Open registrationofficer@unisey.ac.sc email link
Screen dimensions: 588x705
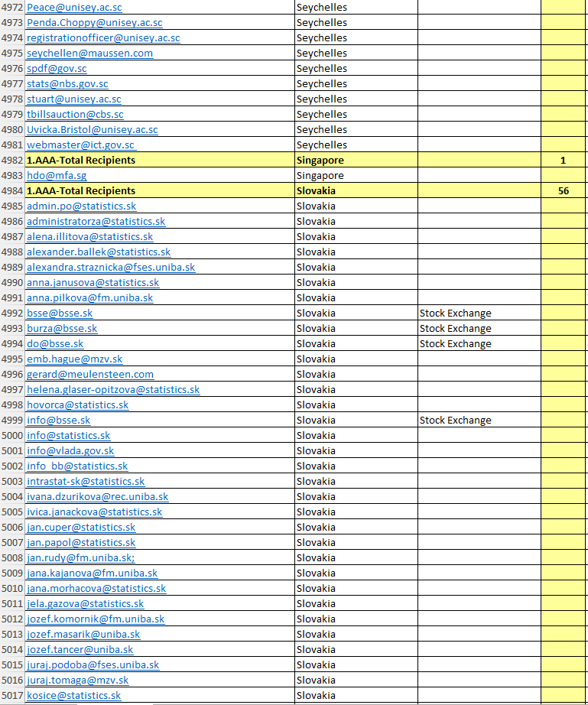[x=103, y=37]
